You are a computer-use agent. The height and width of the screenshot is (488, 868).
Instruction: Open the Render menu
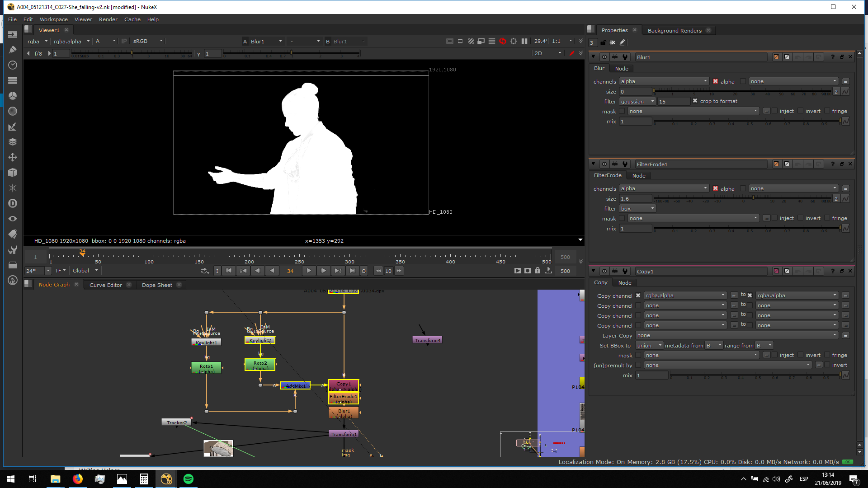click(x=108, y=19)
